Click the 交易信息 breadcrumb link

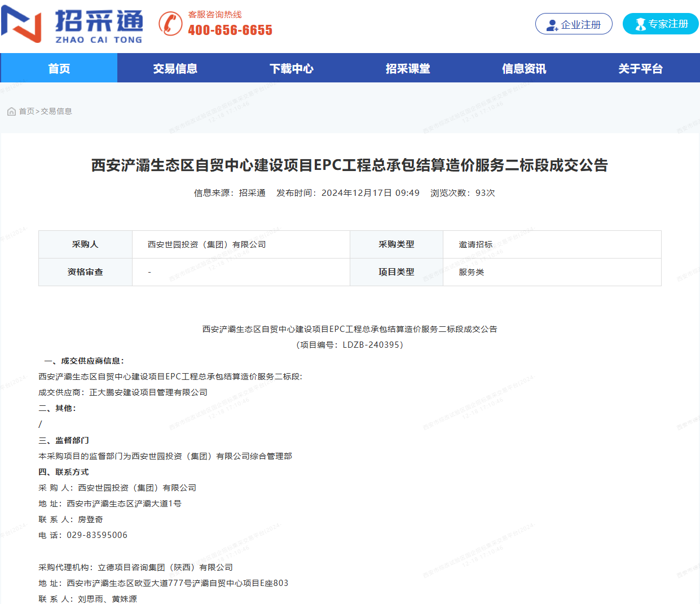point(56,112)
